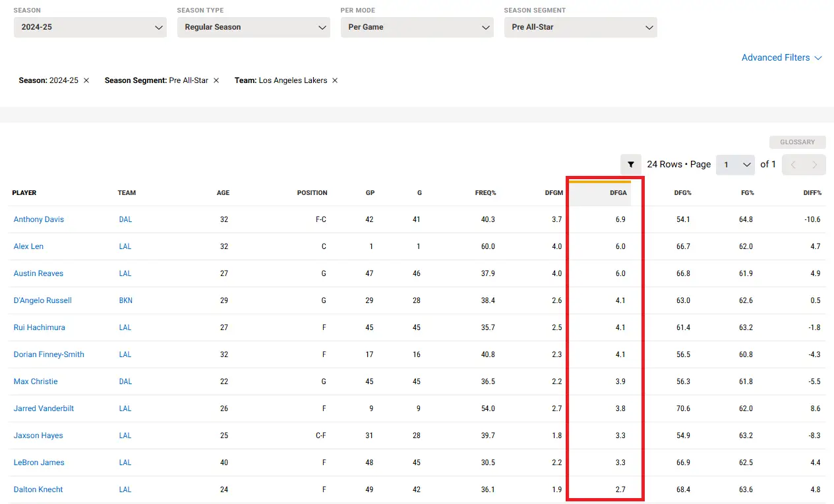Click the table filter funnel icon
The width and height of the screenshot is (834, 504).
[x=631, y=164]
